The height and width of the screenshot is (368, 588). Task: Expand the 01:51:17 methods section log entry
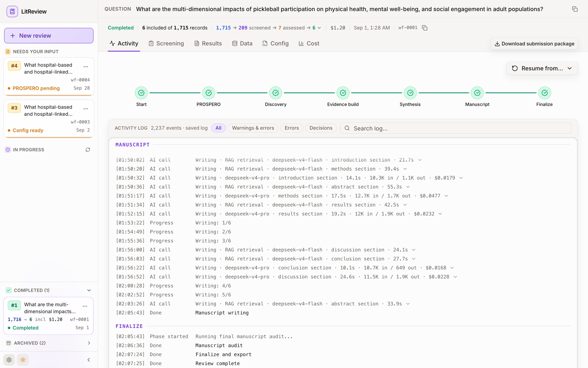(446, 196)
